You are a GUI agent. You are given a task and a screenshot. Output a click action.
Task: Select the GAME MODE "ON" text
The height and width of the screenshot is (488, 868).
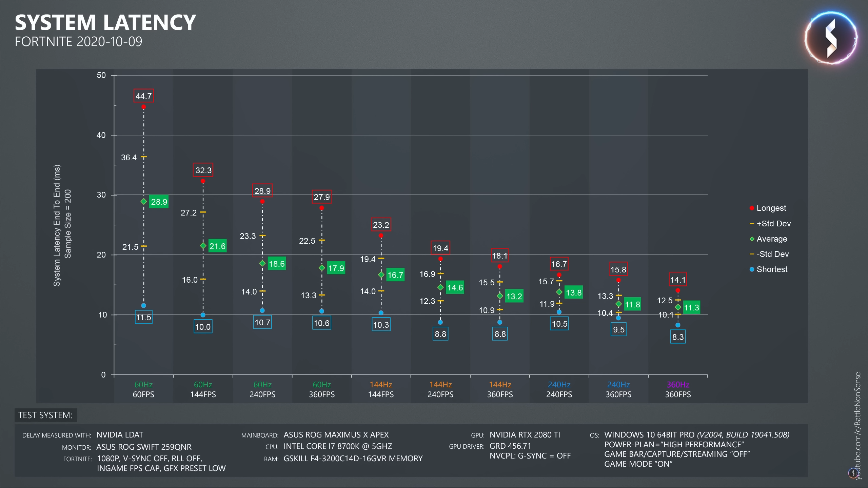pos(638,464)
